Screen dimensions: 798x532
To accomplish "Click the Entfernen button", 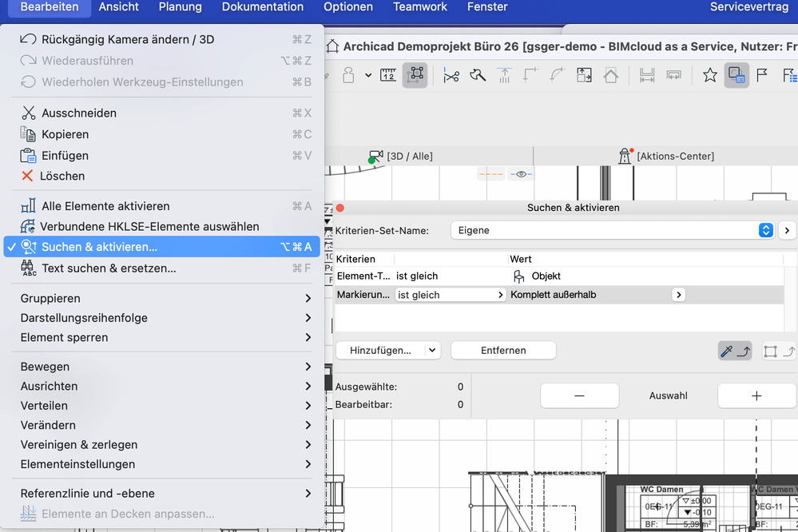I will point(503,350).
